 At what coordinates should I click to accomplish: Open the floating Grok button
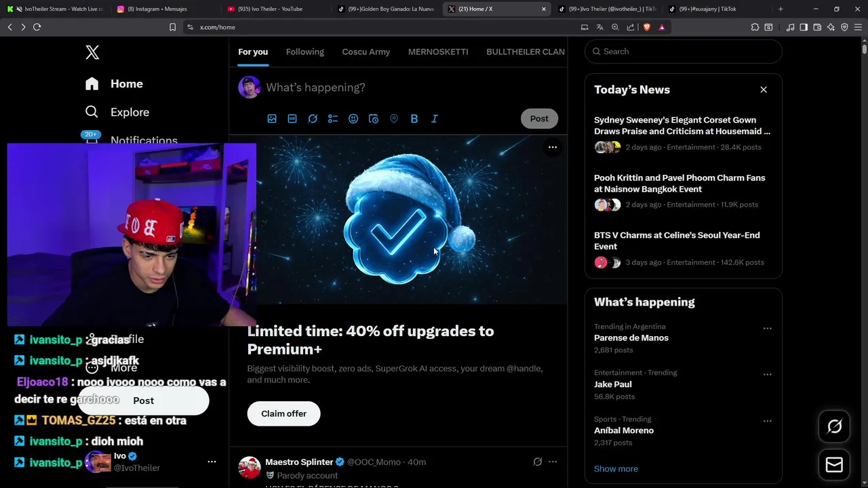[834, 426]
